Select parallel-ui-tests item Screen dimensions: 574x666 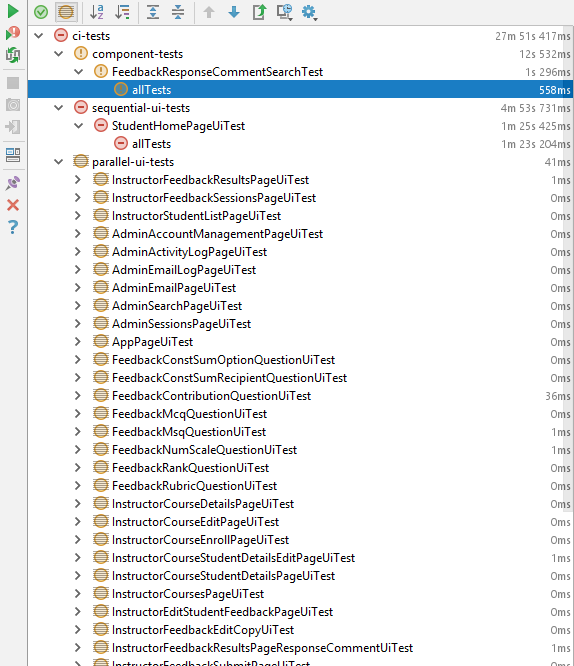(x=300, y=162)
